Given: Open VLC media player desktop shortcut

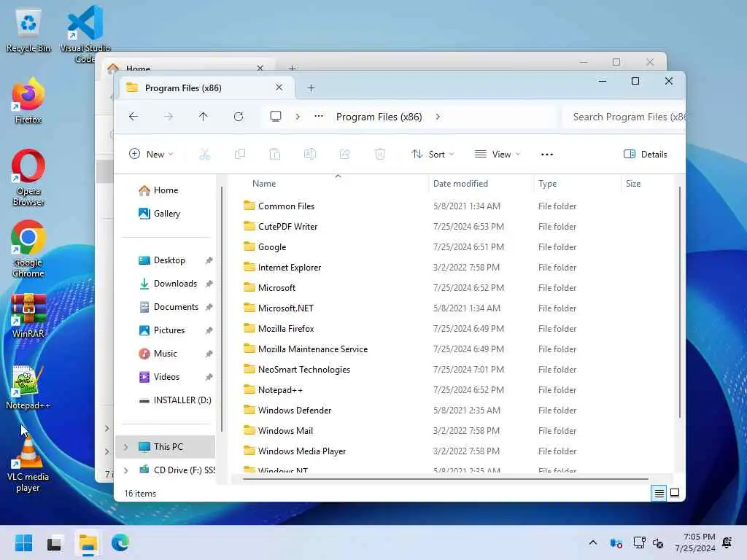Looking at the screenshot, I should (x=28, y=464).
